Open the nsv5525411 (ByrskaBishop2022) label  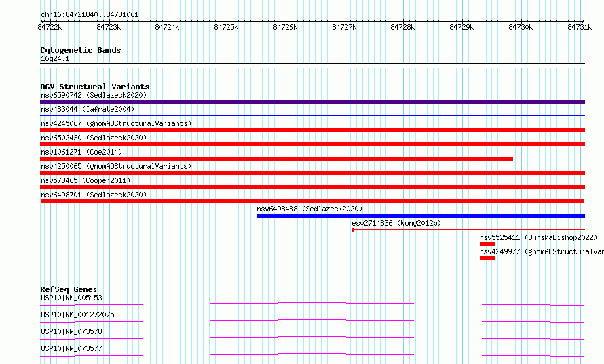pyautogui.click(x=538, y=237)
